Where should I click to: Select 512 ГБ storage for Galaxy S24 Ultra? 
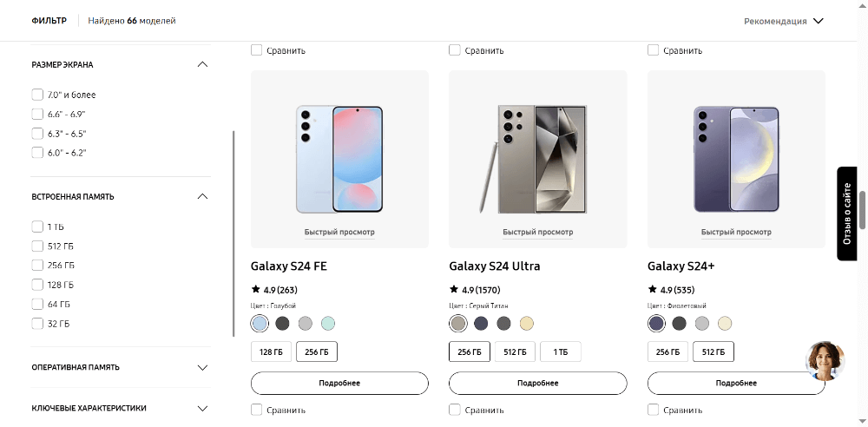coord(515,351)
